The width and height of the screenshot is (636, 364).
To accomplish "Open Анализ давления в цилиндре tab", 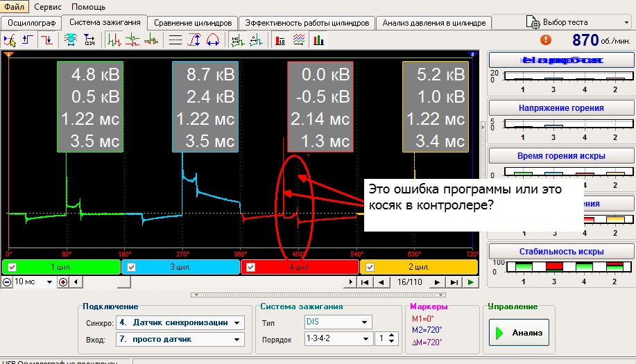I will tap(434, 23).
